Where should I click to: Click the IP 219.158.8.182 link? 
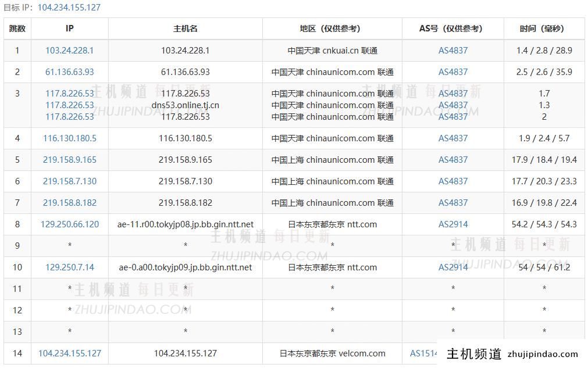pos(69,203)
